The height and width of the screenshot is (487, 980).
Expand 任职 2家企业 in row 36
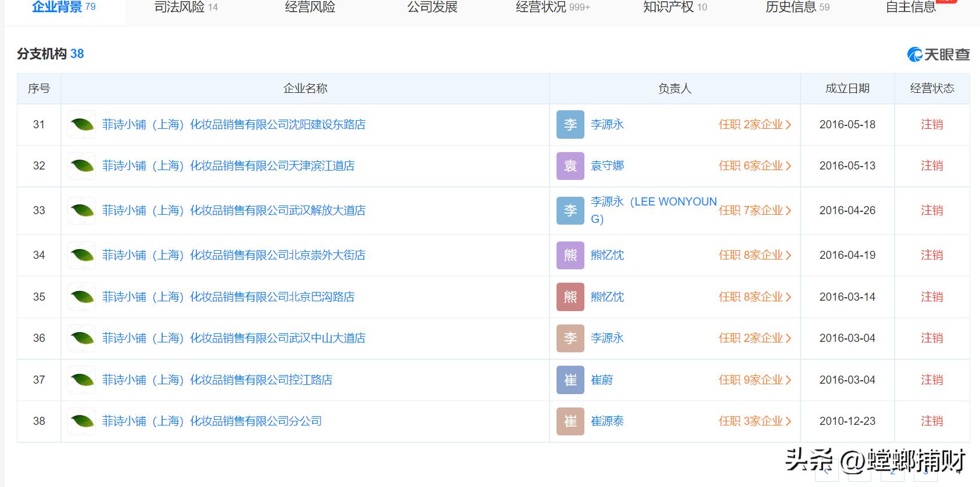pos(755,338)
